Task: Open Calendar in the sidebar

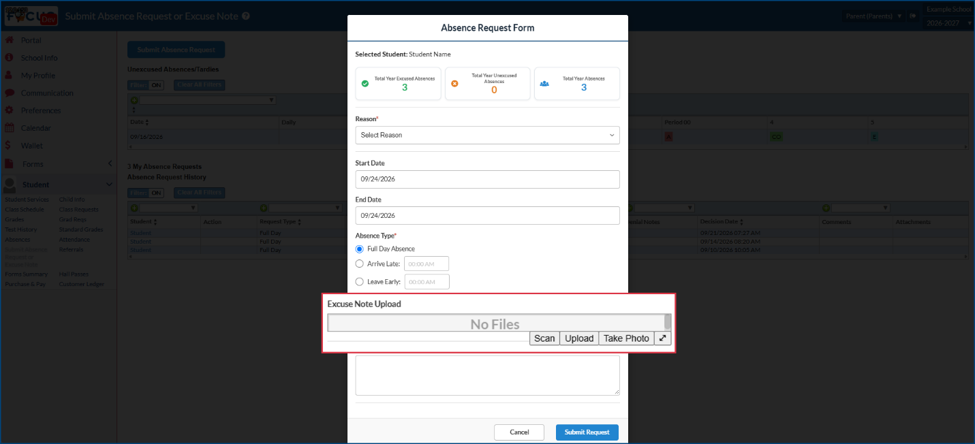Action: pos(36,127)
